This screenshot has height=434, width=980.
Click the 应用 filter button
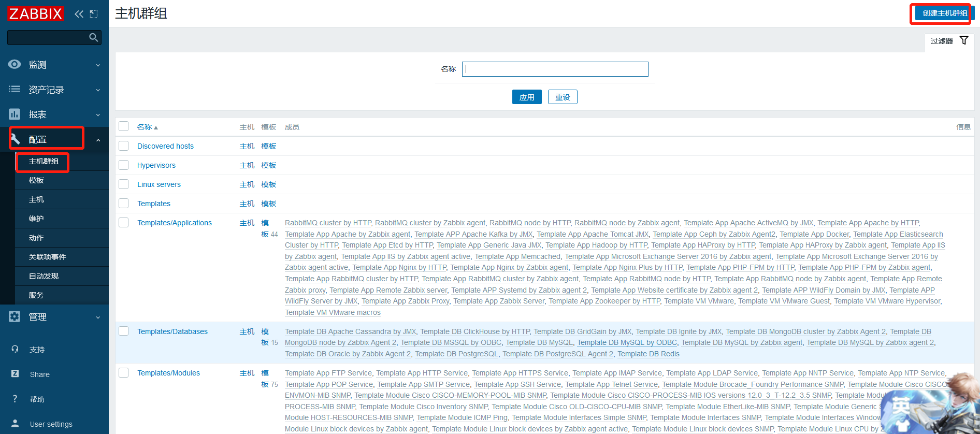click(527, 97)
